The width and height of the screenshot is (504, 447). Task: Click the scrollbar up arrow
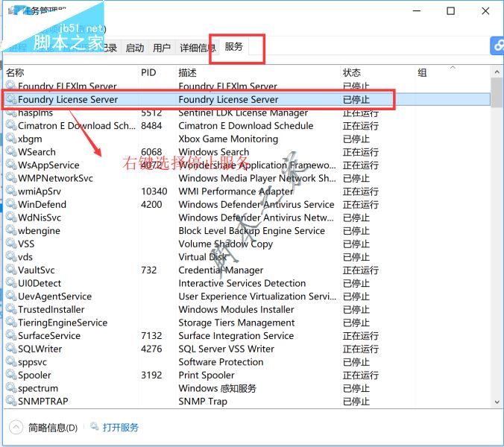[x=497, y=72]
